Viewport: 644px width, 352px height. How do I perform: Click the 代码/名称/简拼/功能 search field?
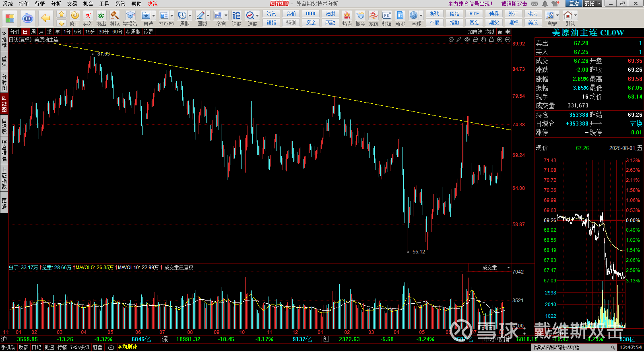point(573,347)
